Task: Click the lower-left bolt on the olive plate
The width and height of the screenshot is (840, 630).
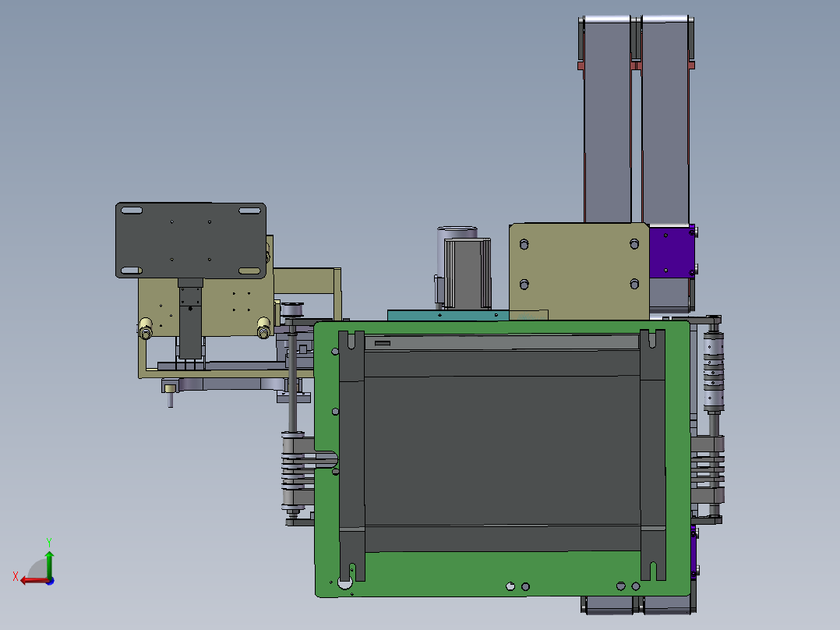Action: [x=524, y=284]
